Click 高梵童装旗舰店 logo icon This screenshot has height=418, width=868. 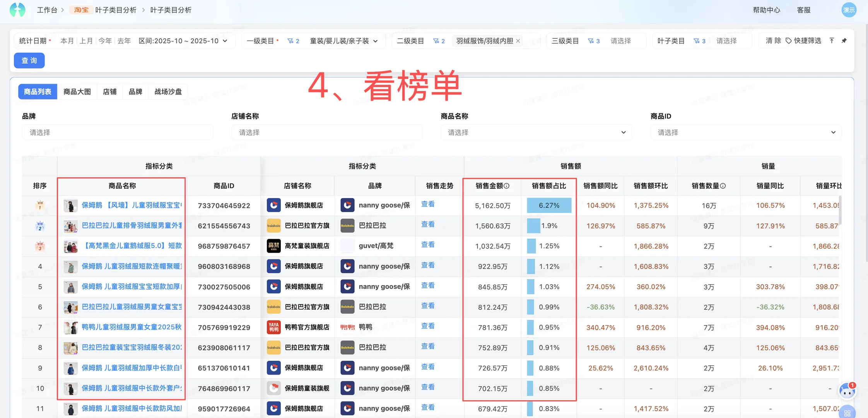point(273,246)
